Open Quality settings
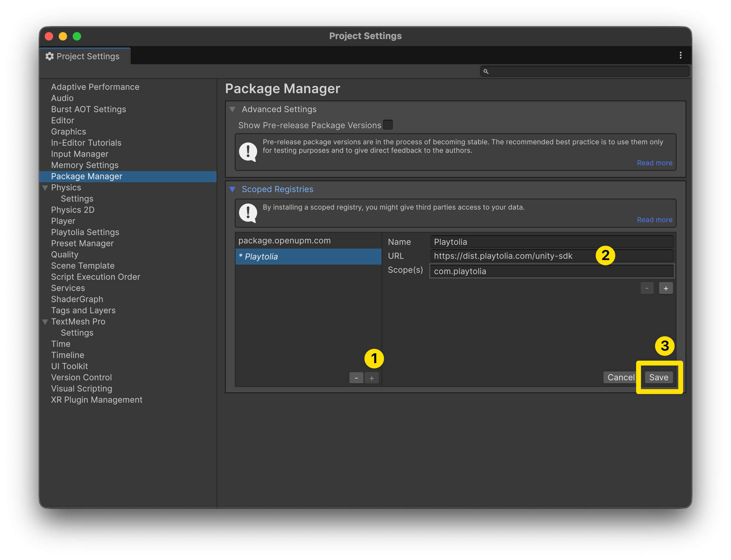 point(65,255)
